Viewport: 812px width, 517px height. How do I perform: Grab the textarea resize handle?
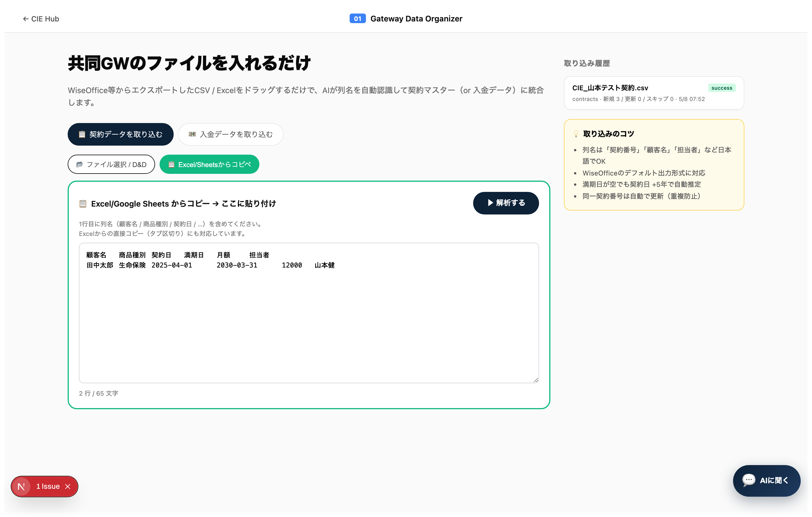click(536, 380)
